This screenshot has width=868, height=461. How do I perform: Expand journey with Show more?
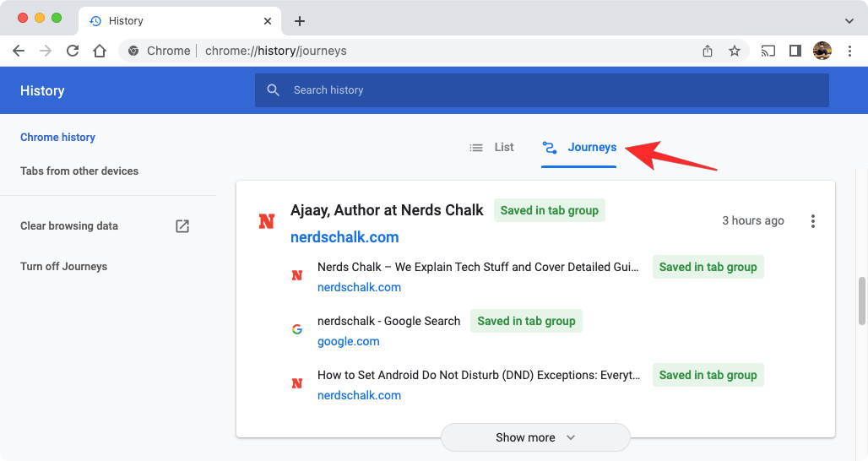(x=535, y=437)
